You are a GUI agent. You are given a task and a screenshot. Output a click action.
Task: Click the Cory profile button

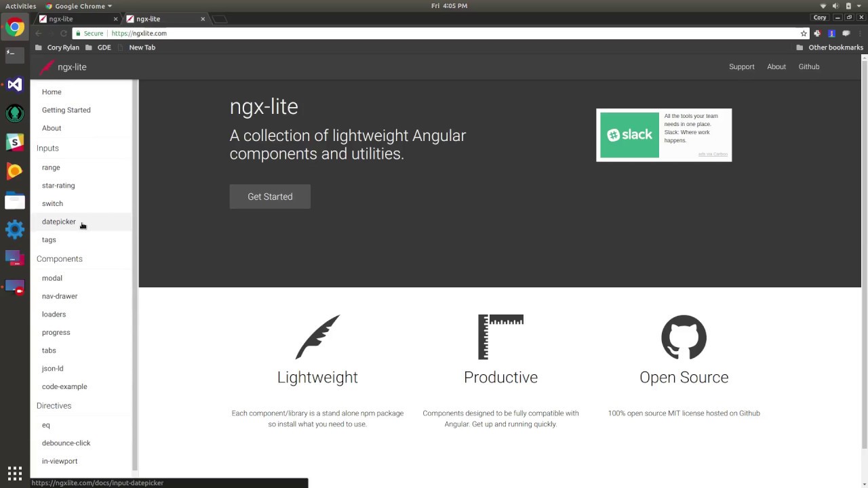(x=820, y=18)
